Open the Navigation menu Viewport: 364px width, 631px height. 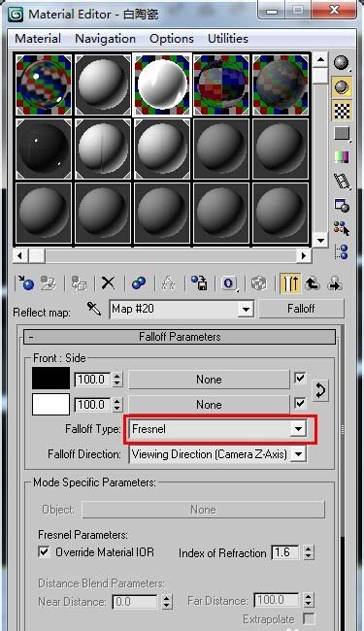106,39
